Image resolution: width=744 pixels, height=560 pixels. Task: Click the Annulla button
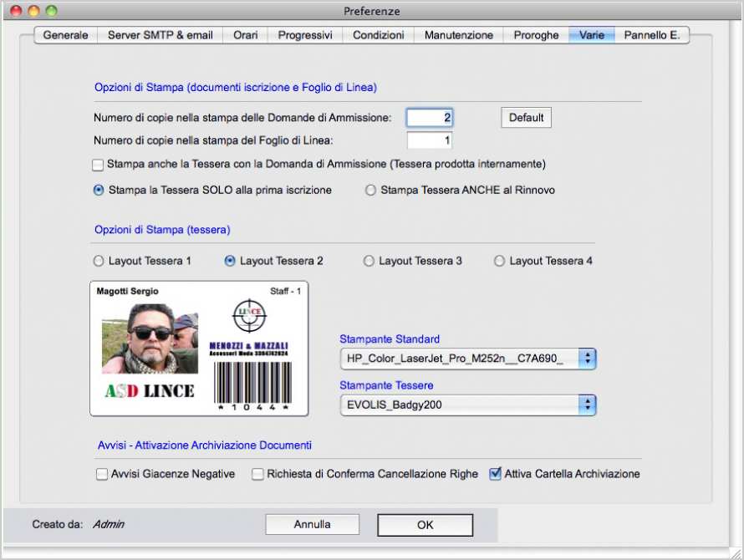[x=312, y=525]
